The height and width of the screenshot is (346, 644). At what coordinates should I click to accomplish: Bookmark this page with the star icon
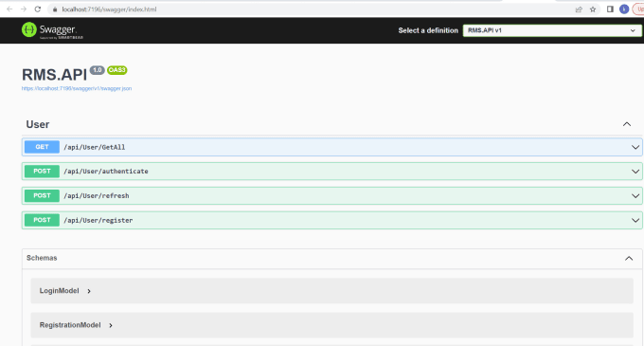(593, 9)
